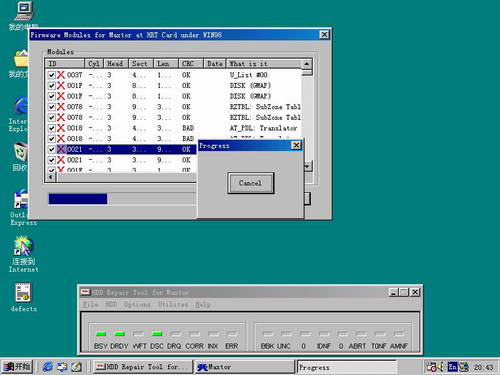Screen dimensions: 500x375
Task: Sort by the Cyl column header
Action: coord(94,64)
